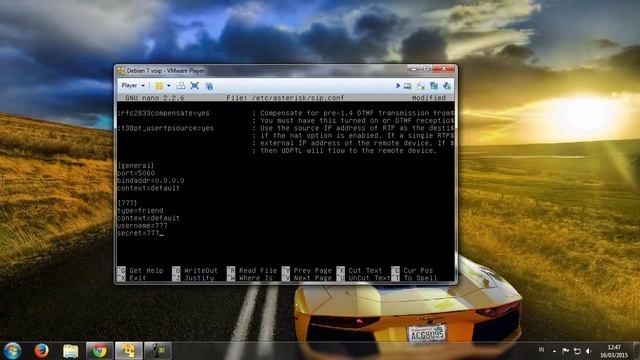Click the sync/network tray icon
This screenshot has height=360, width=640.
(x=577, y=351)
